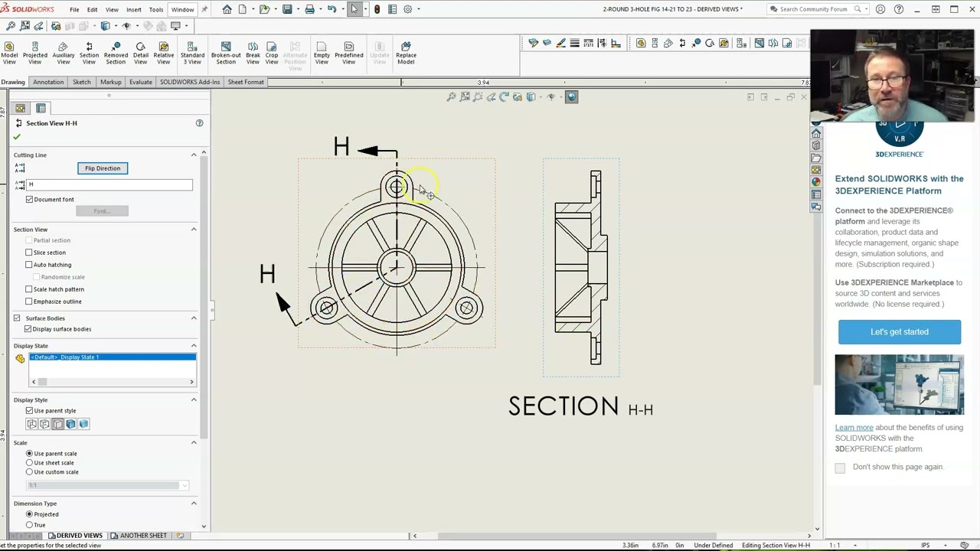Insert a Model View
The image size is (980, 551).
(9, 52)
